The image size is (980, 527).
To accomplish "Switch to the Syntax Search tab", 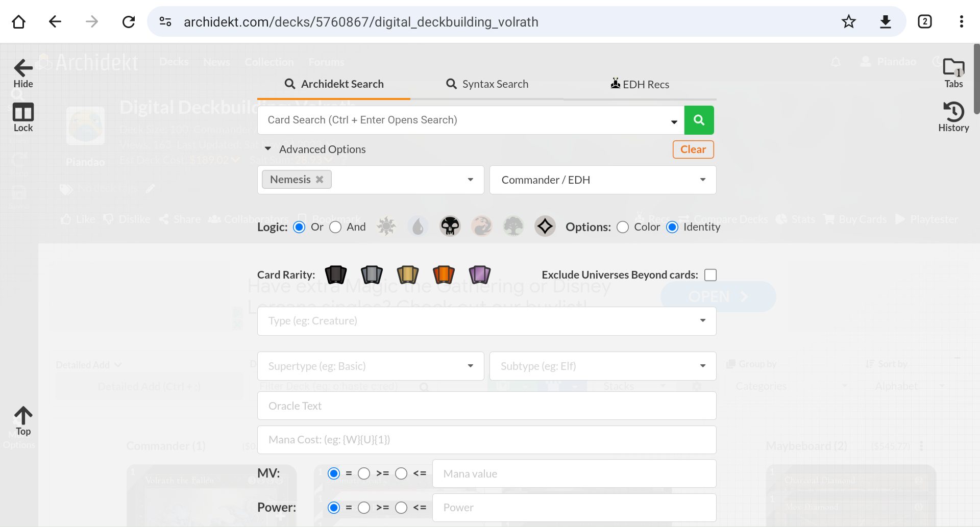I will [x=486, y=84].
